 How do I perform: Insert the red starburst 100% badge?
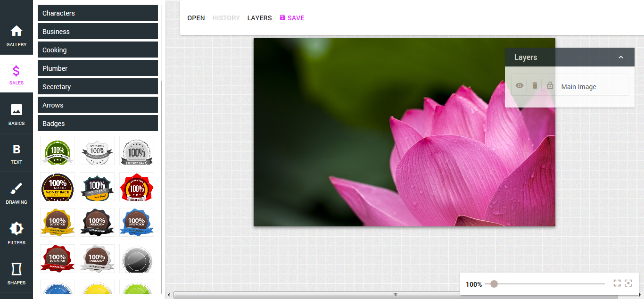[137, 187]
